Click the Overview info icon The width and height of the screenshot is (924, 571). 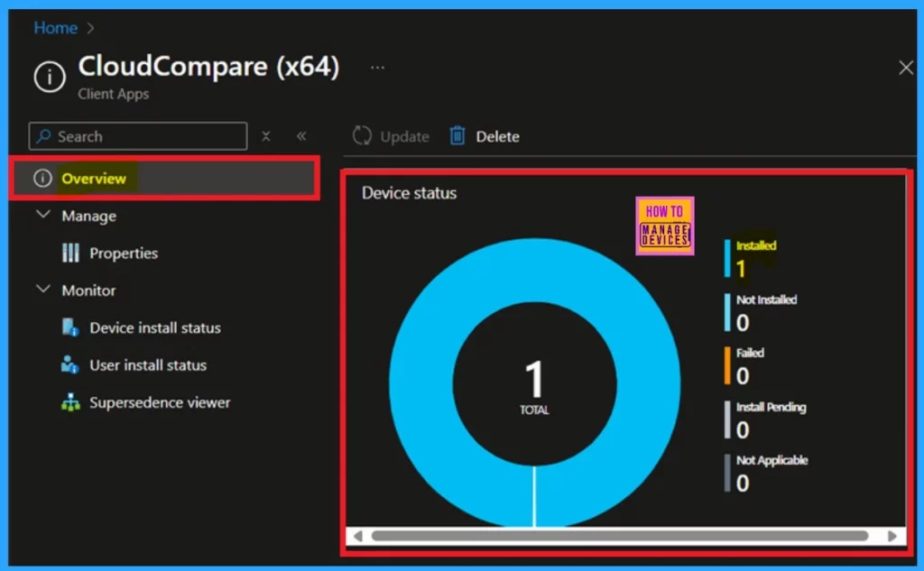point(42,178)
